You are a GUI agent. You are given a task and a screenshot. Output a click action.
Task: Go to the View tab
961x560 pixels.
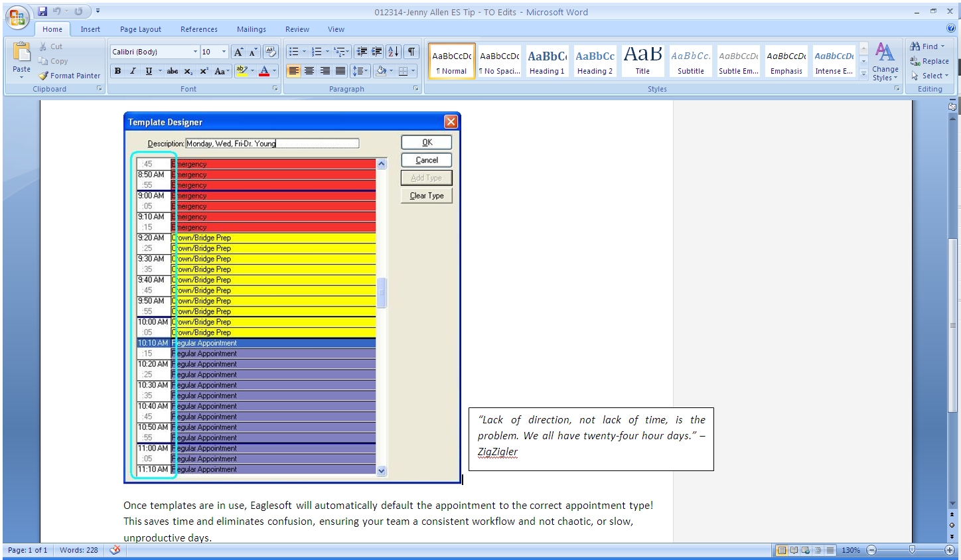[336, 29]
